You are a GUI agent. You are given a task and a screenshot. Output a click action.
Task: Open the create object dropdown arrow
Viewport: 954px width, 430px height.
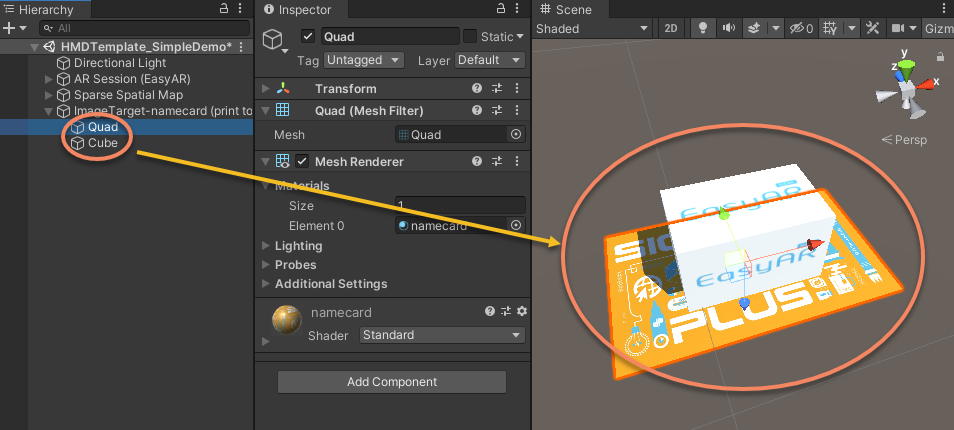(23, 28)
